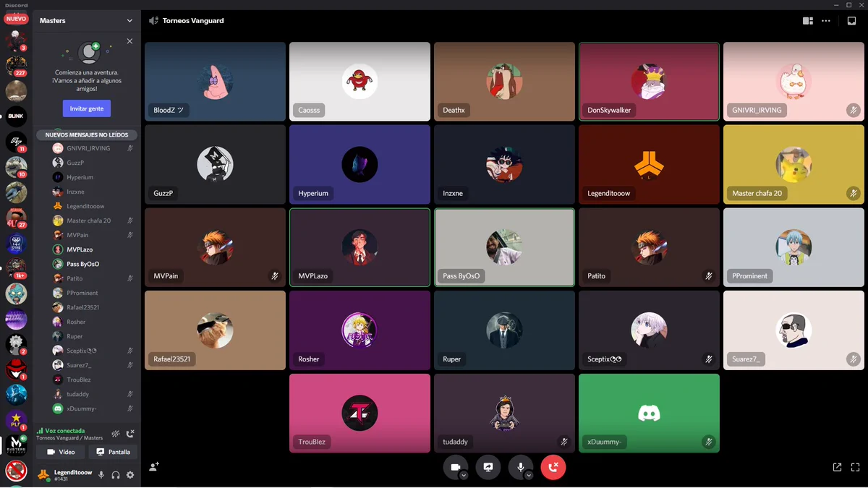
Task: Disconnect using phone icon beside Voz conectada
Action: click(x=130, y=434)
